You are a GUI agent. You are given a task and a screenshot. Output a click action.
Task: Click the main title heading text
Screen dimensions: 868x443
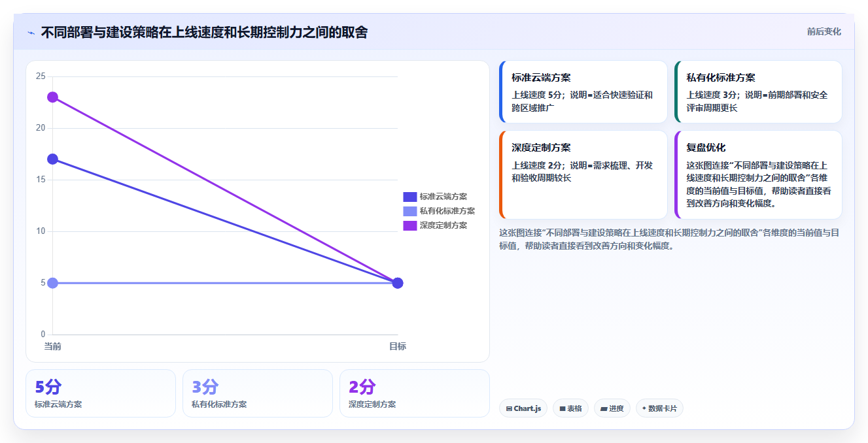pyautogui.click(x=204, y=32)
